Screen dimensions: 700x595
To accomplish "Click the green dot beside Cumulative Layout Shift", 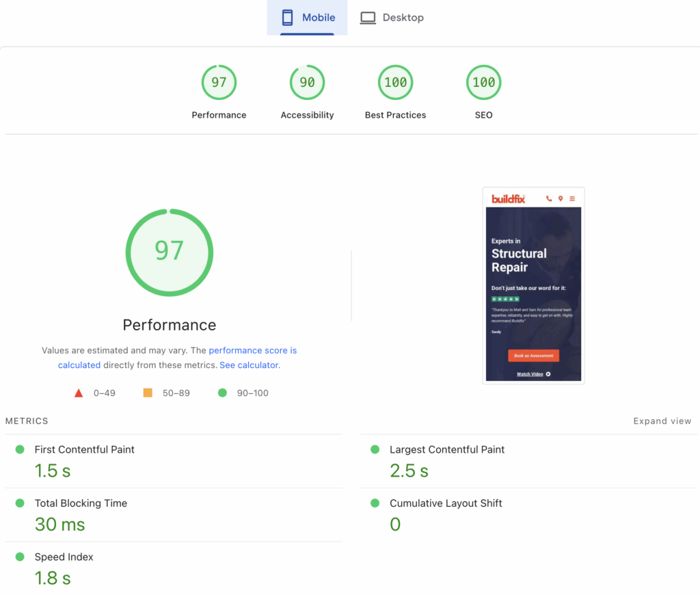I will tap(374, 503).
